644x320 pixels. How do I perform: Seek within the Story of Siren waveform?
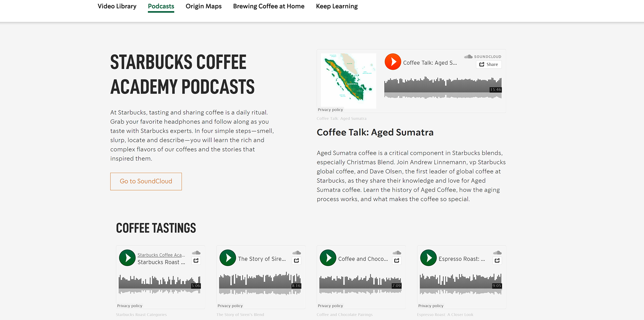click(260, 283)
